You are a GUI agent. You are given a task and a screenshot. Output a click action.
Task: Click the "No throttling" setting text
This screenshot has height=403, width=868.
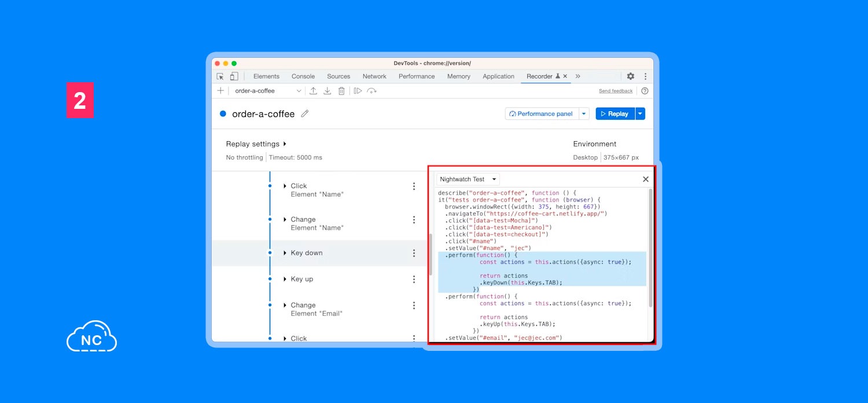click(245, 157)
